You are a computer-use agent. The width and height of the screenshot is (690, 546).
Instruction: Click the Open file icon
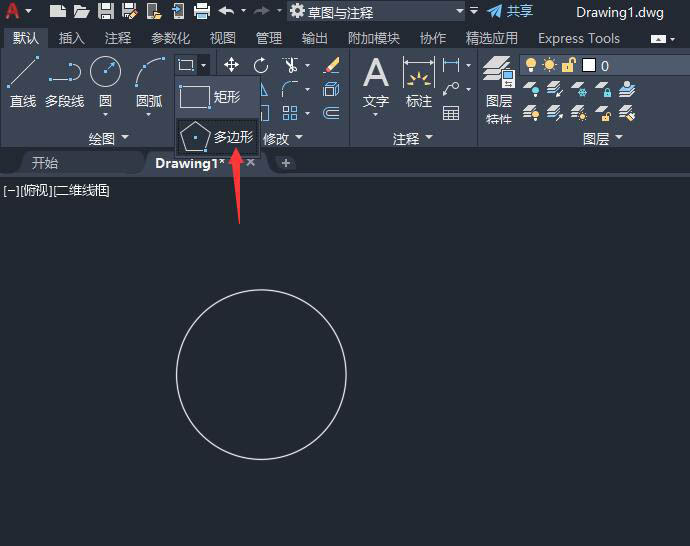pyautogui.click(x=81, y=11)
